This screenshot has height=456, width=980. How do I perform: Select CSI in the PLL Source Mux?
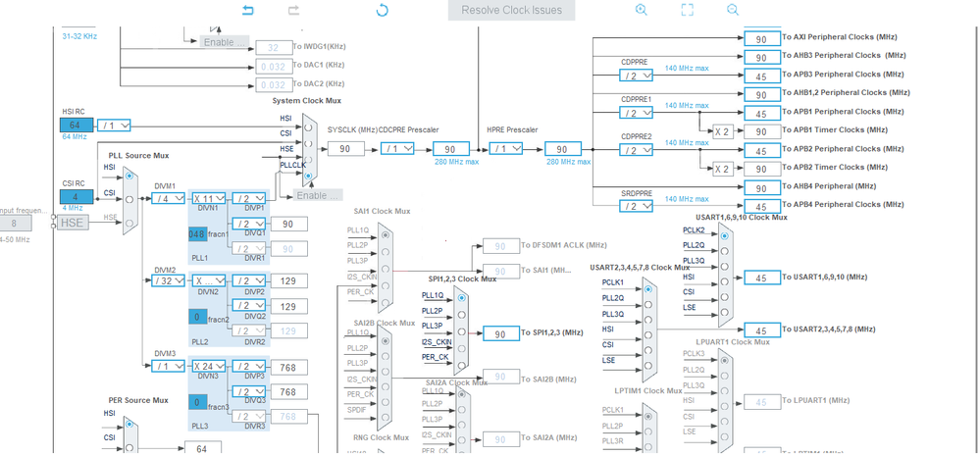click(129, 199)
